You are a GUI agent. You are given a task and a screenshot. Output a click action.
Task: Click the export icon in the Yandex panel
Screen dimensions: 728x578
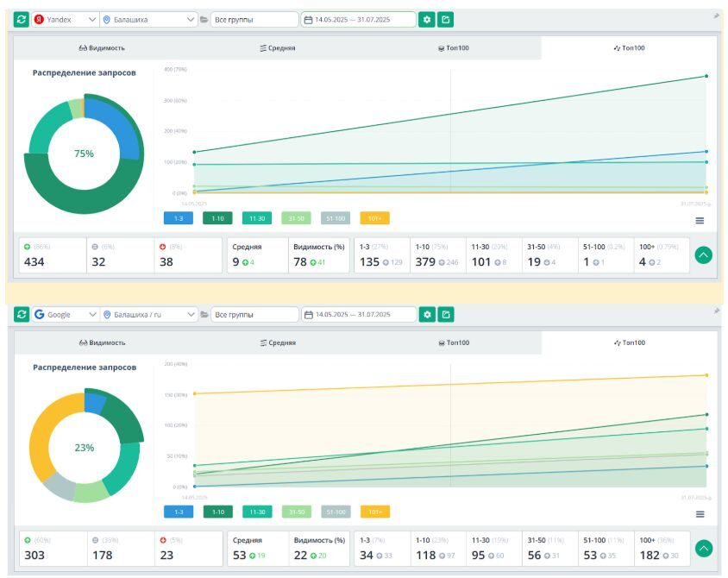click(x=445, y=19)
